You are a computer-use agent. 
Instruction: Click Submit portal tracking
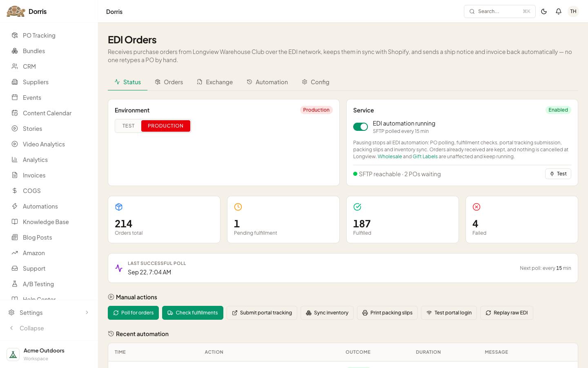[262, 313]
